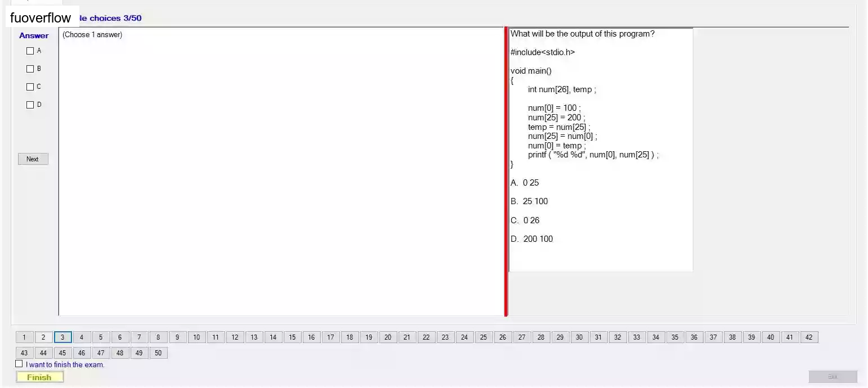868x388 pixels.
Task: Tick 'I want to finish the exam' checkbox
Action: click(x=19, y=364)
